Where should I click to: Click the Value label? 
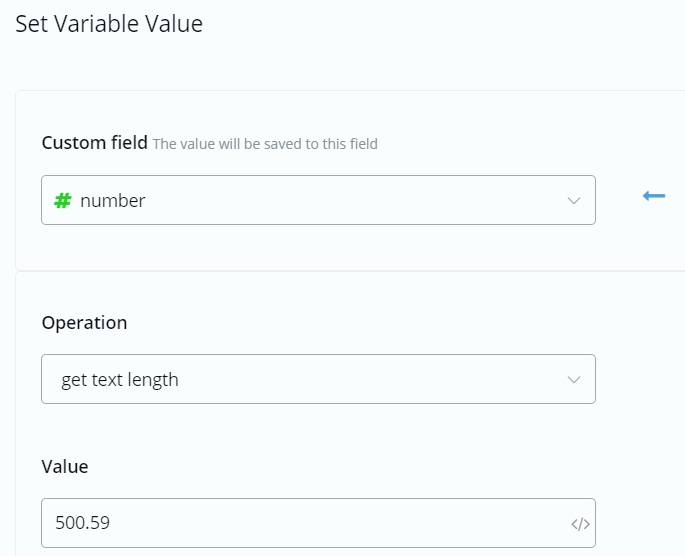coord(65,466)
